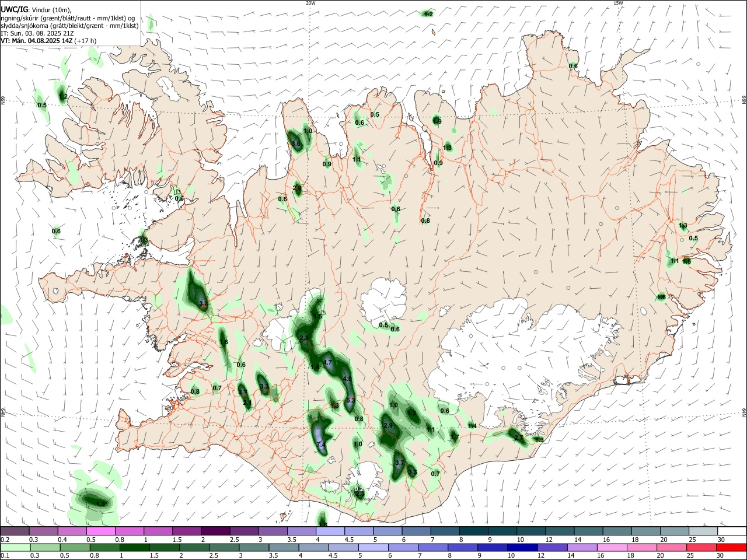Click the '(+17 h)' forecast offset text
Image resolution: width=747 pixels, height=560 pixels.
pos(86,41)
